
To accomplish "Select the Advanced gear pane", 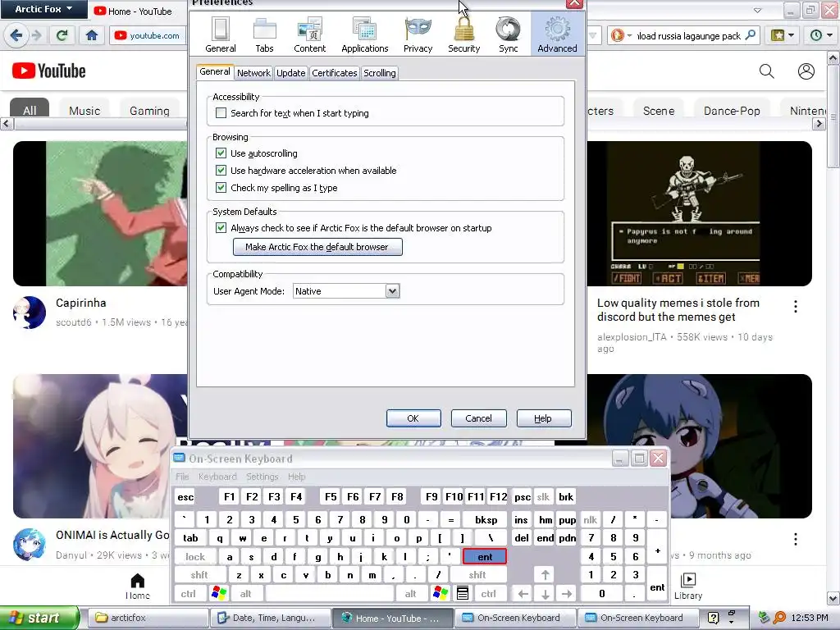I will pos(557,34).
